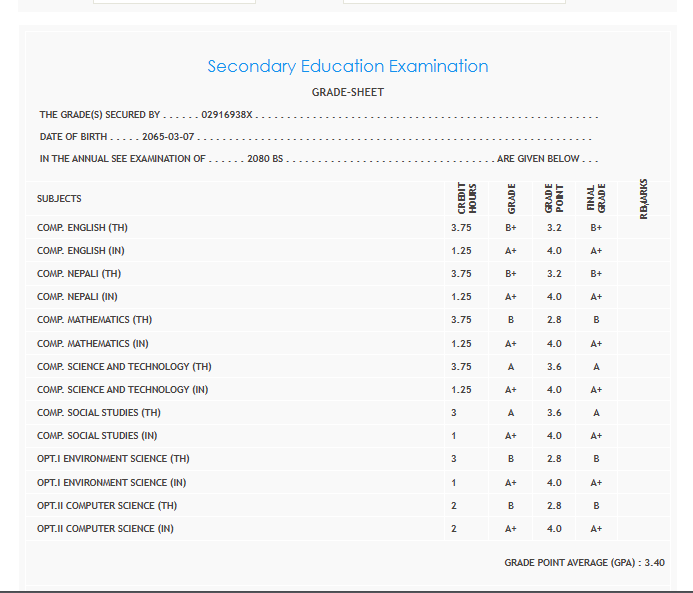This screenshot has height=593, width=693.
Task: Click the FINAL GRADE column header
Action: pyautogui.click(x=596, y=198)
